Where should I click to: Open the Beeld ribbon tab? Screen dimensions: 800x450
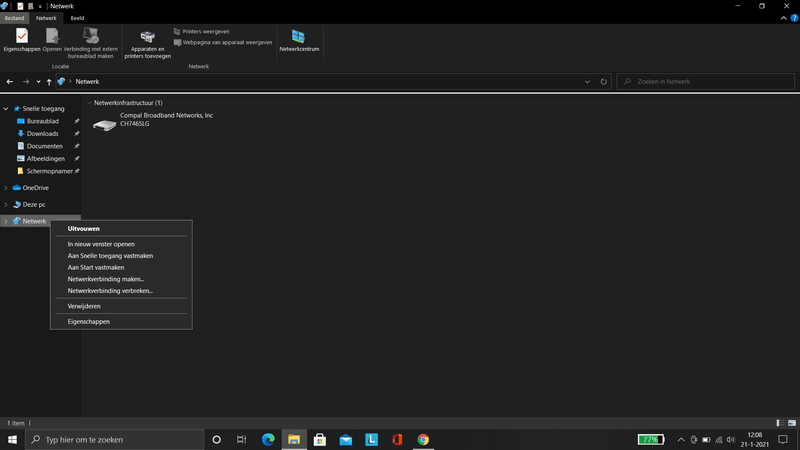(77, 18)
